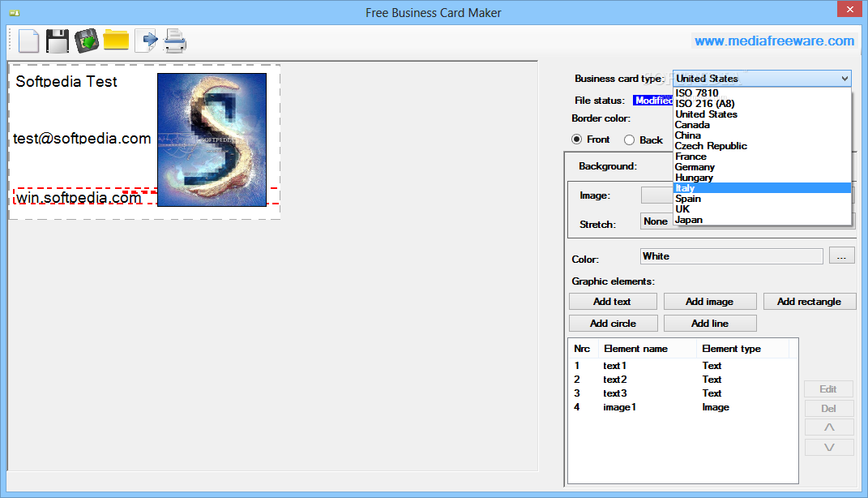The height and width of the screenshot is (498, 868).
Task: Select text3 row in element list
Action: tap(683, 393)
